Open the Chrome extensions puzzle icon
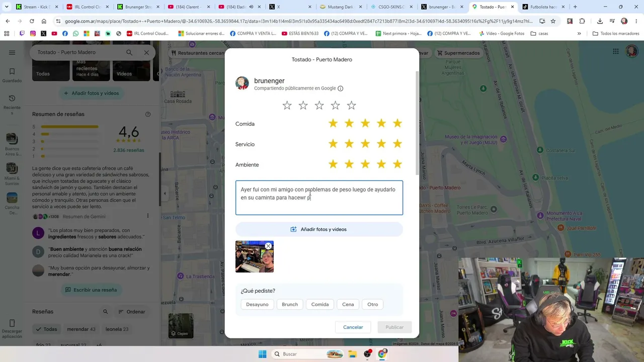This screenshot has height=362, width=644. (582, 21)
